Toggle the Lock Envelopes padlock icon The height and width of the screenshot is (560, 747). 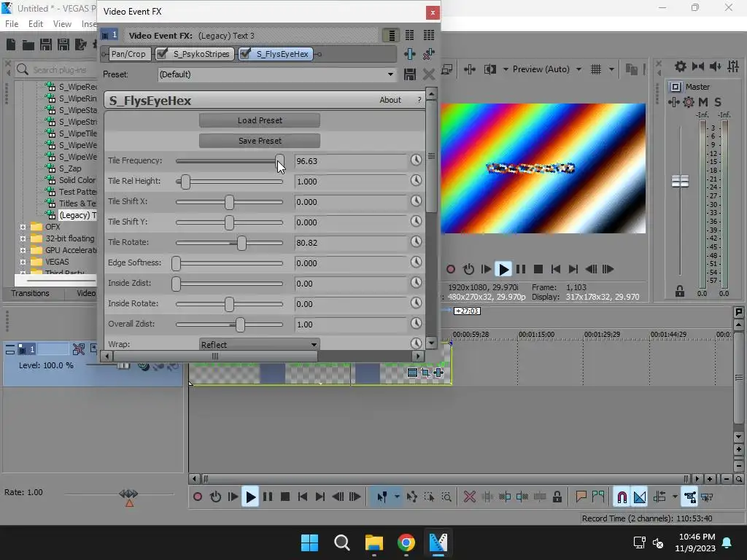[557, 497]
